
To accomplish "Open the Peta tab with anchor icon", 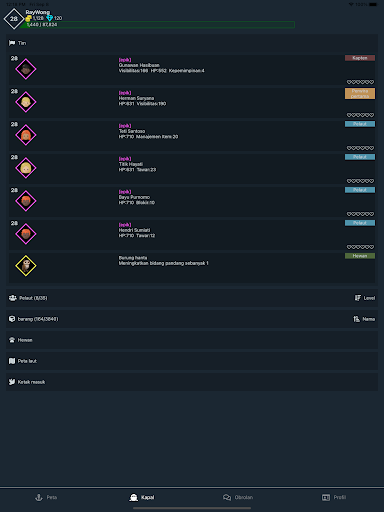I will [46, 497].
